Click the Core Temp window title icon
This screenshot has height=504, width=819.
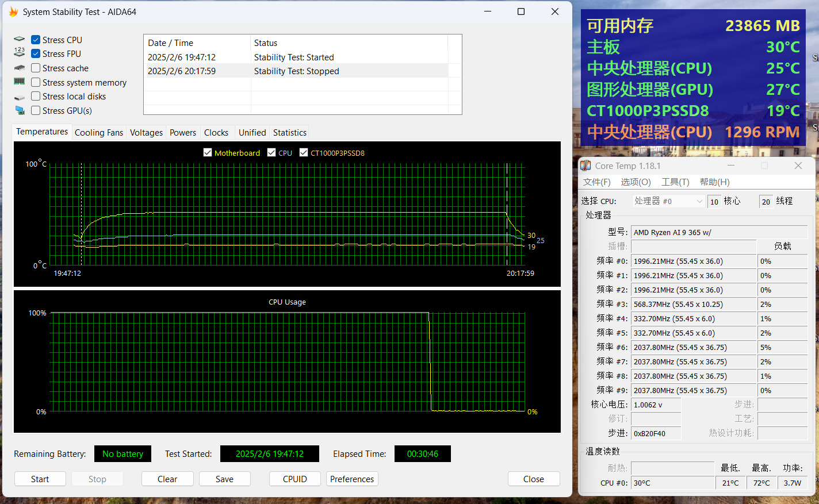[x=585, y=166]
